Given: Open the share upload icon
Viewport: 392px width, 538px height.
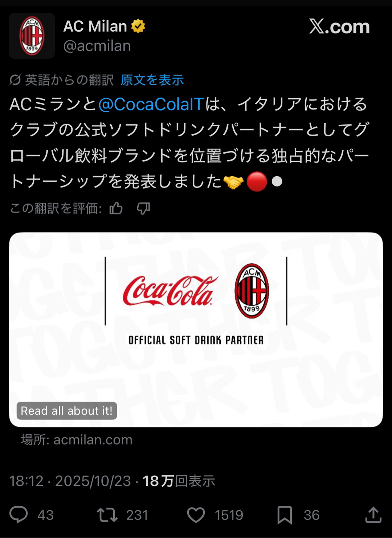Looking at the screenshot, I should point(373,515).
